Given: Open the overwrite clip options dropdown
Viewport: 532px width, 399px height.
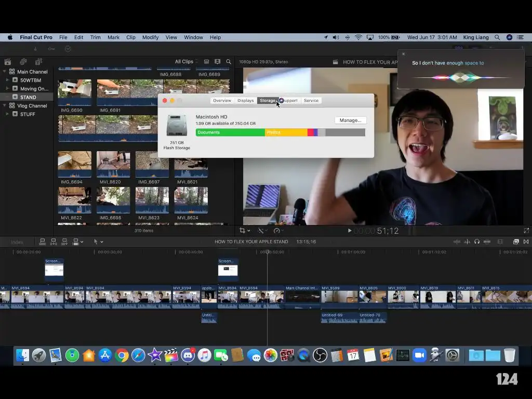Looking at the screenshot, I should point(82,242).
